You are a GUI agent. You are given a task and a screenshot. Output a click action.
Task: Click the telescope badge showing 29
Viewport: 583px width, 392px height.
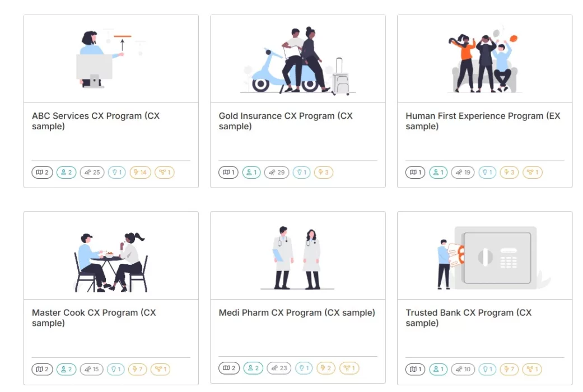point(277,172)
